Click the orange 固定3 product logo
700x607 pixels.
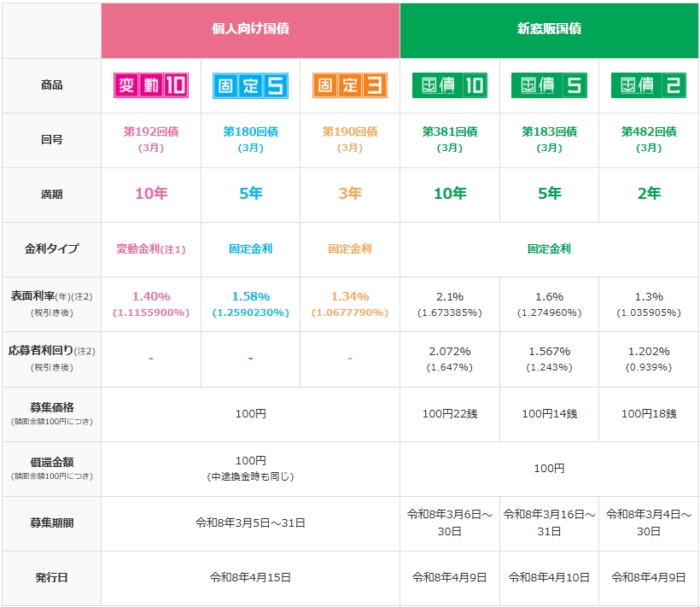point(350,85)
